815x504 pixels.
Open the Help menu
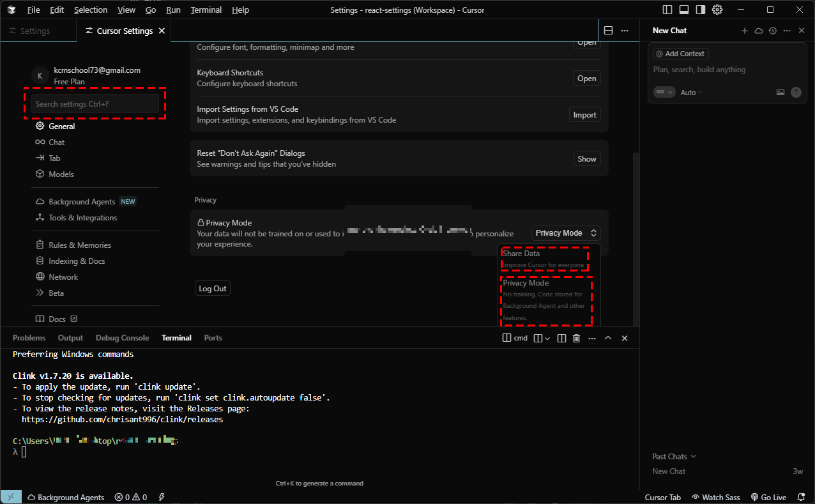tap(240, 10)
